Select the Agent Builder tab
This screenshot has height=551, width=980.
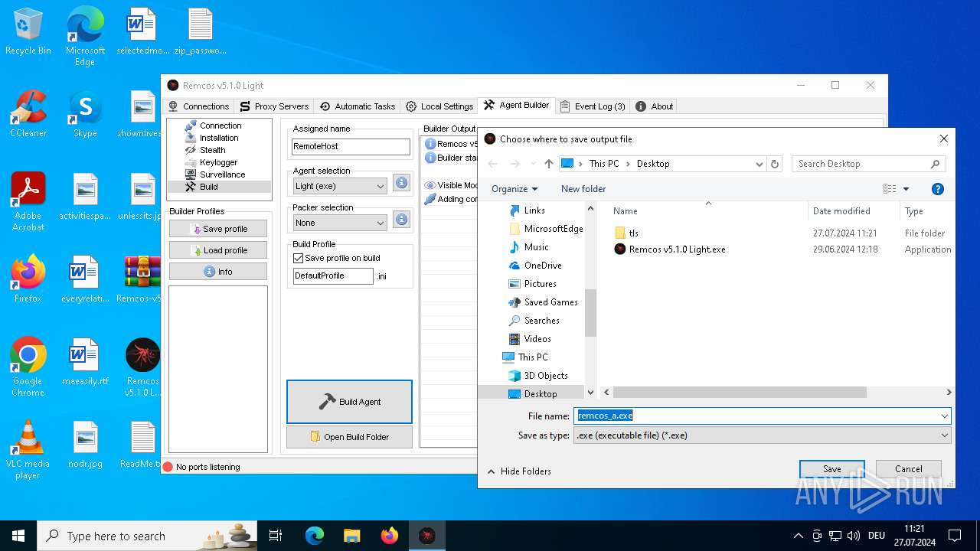(516, 106)
